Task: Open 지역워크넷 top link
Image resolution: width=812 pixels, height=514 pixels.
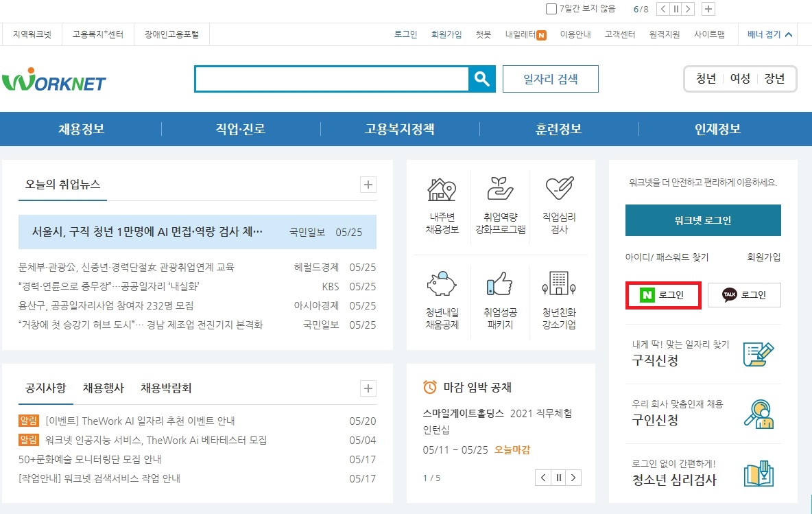Action: [x=32, y=35]
